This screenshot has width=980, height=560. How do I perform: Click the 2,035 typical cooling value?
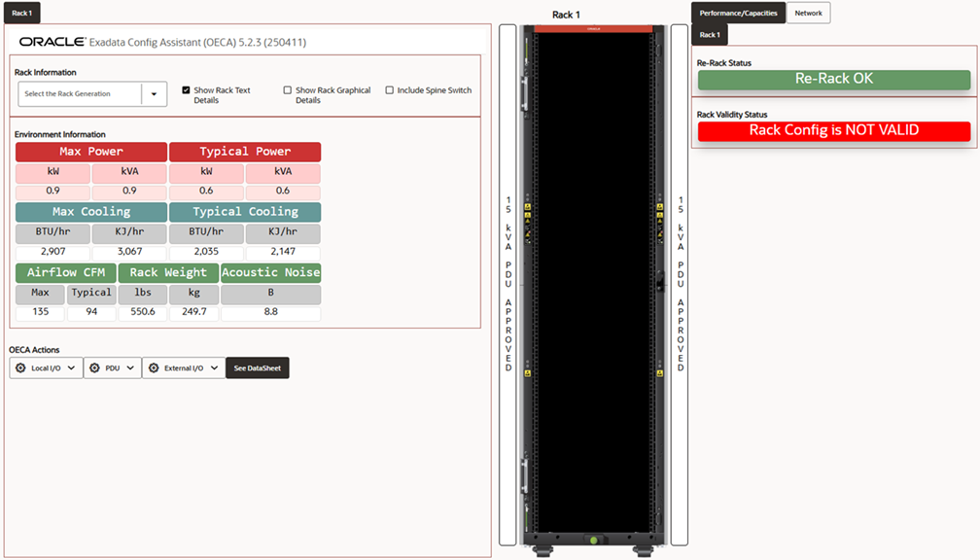206,251
